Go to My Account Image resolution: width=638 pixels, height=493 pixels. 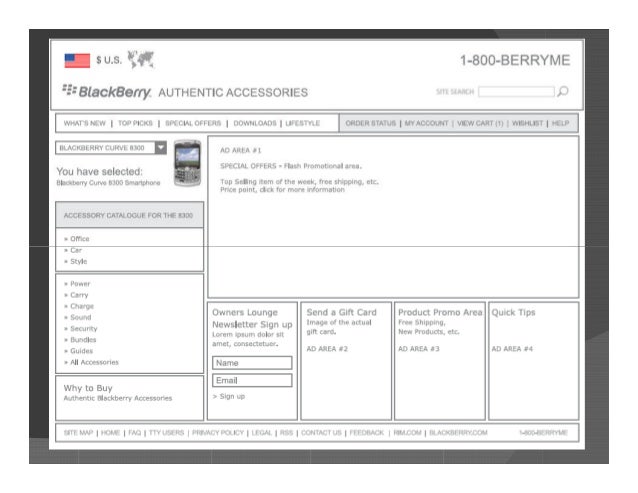coord(426,123)
